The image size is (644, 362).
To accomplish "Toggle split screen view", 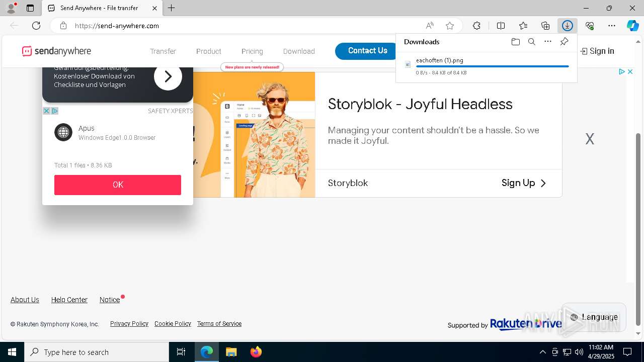I will click(501, 26).
